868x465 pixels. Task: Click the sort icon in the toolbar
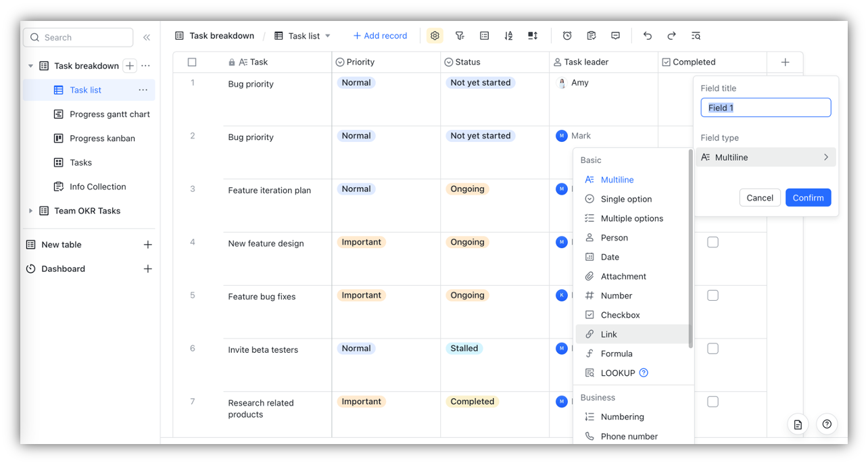point(508,35)
